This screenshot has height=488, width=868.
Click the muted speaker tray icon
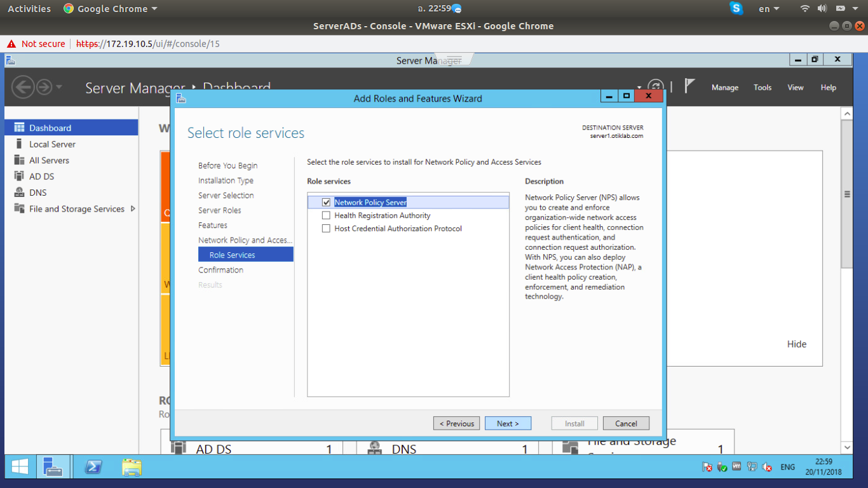pyautogui.click(x=767, y=467)
